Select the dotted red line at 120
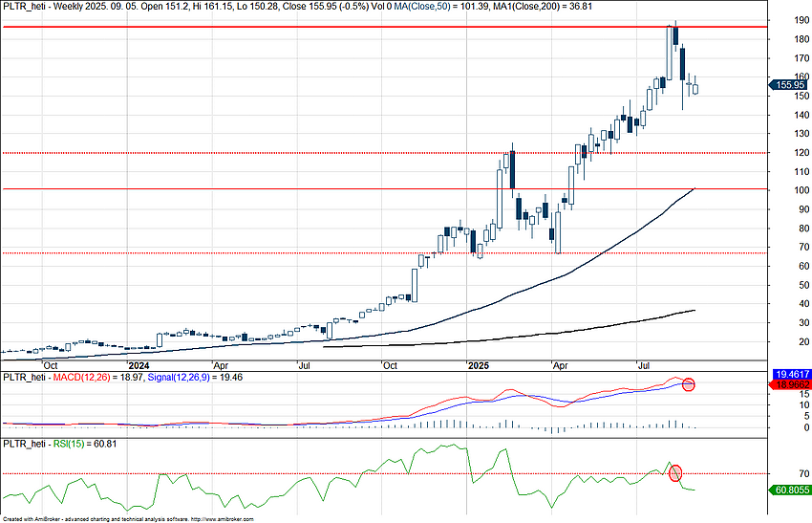The image size is (812, 523). (385, 153)
